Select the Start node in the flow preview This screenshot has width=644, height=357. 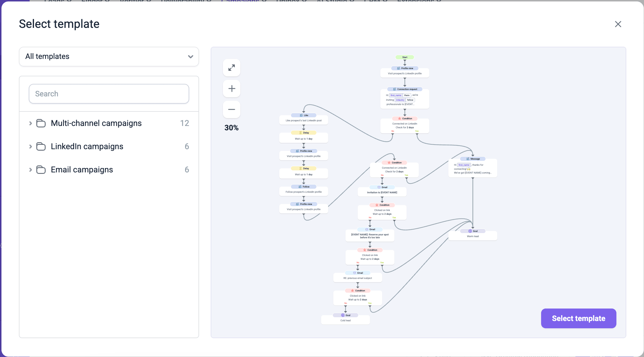[x=405, y=57]
